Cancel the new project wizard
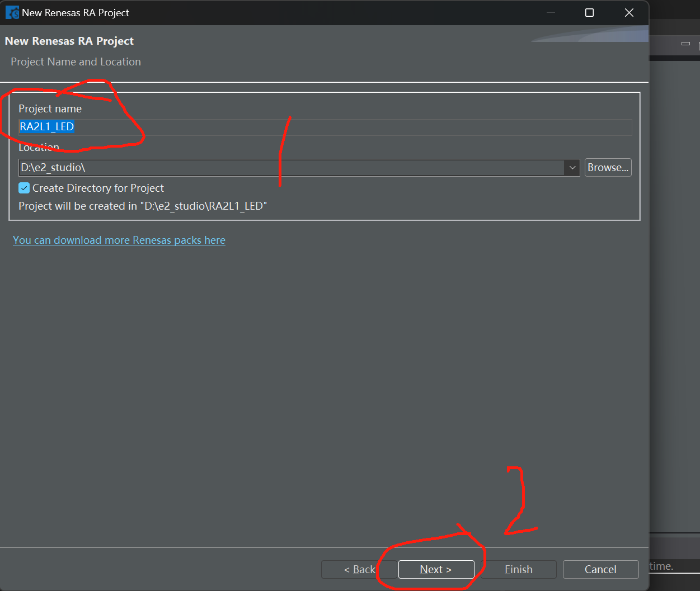Screen dimensions: 700x591 [600, 569]
